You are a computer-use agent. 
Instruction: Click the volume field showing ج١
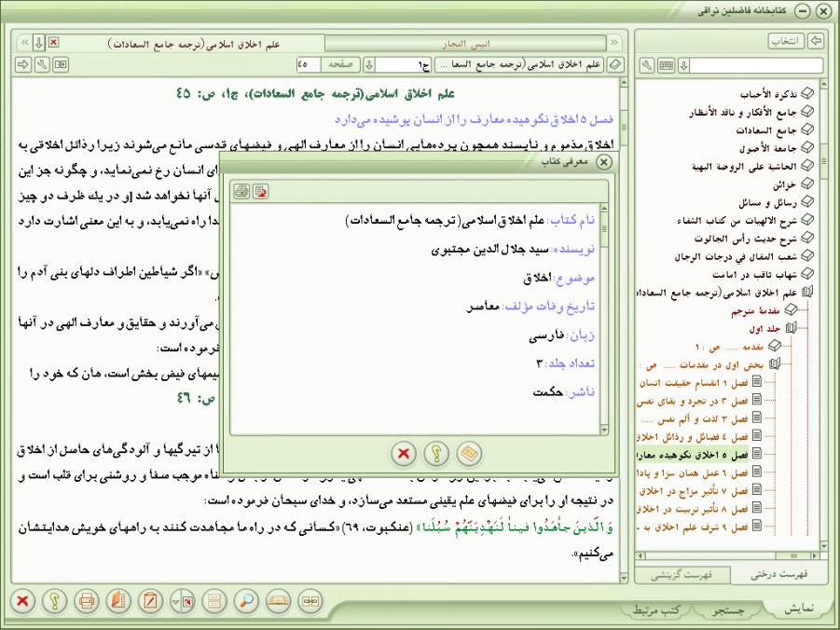click(404, 65)
